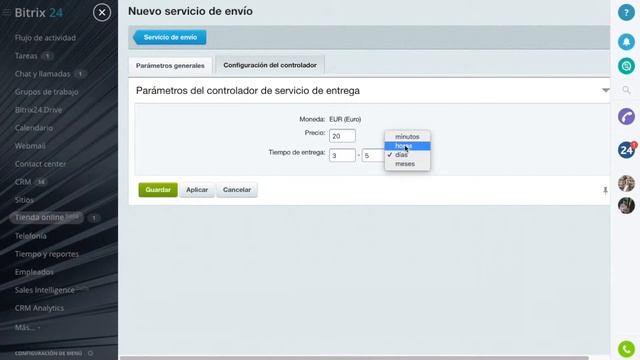Click Configuración de menú link
640x360 pixels.
pyautogui.click(x=49, y=353)
